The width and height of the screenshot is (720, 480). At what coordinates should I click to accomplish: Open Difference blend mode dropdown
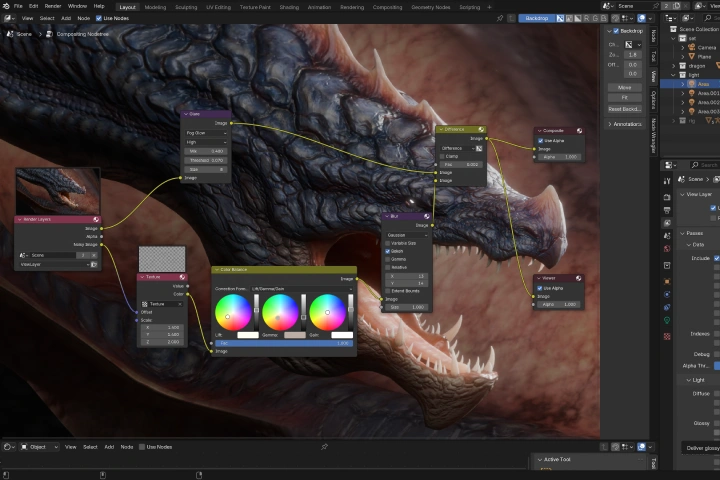tap(457, 148)
